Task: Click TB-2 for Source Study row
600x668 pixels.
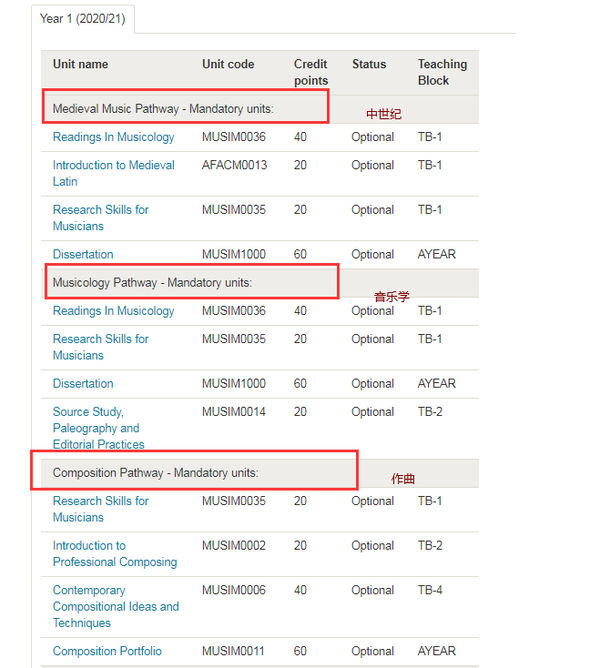Action: tap(430, 412)
